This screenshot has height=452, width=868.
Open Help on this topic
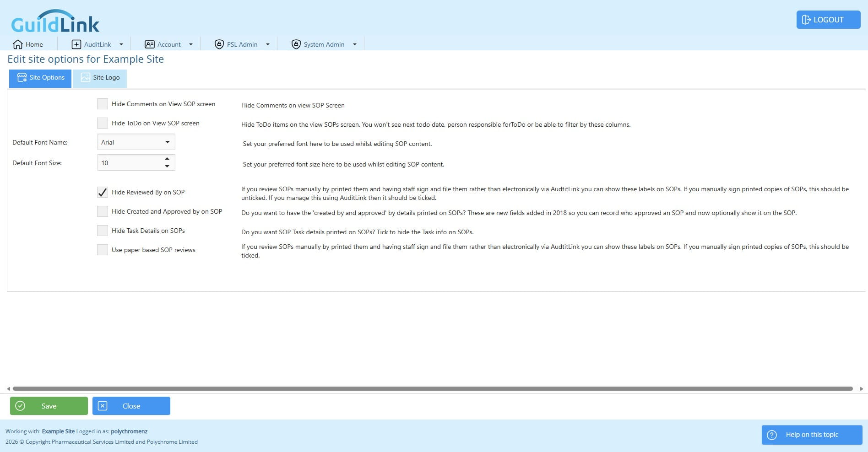[x=812, y=435]
